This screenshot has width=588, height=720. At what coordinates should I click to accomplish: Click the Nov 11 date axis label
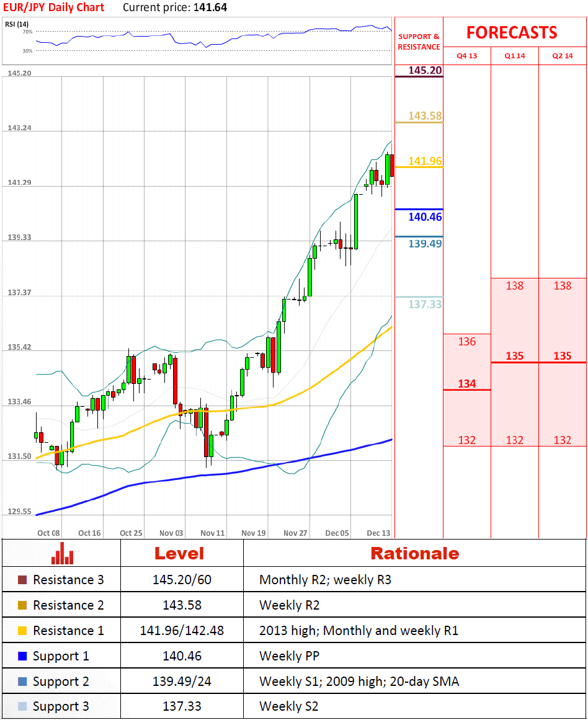click(x=212, y=533)
